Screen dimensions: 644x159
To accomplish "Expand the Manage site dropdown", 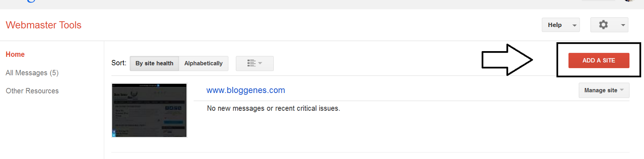I will click(x=604, y=90).
